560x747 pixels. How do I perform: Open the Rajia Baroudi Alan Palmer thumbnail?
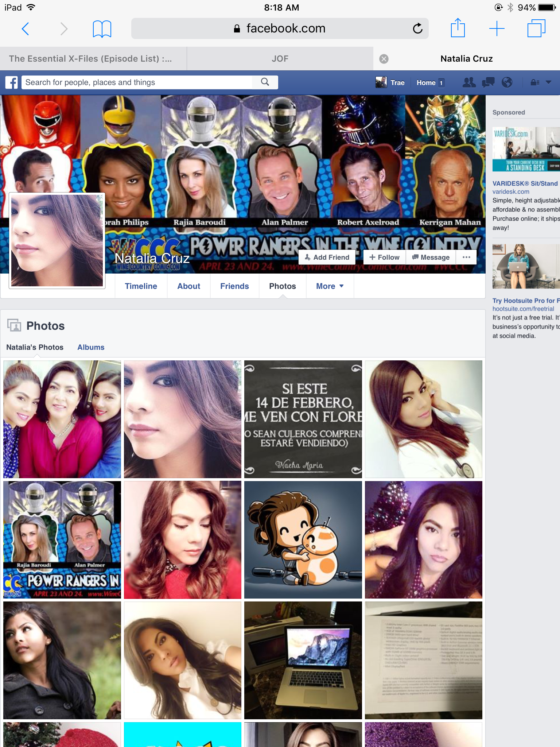tap(62, 540)
